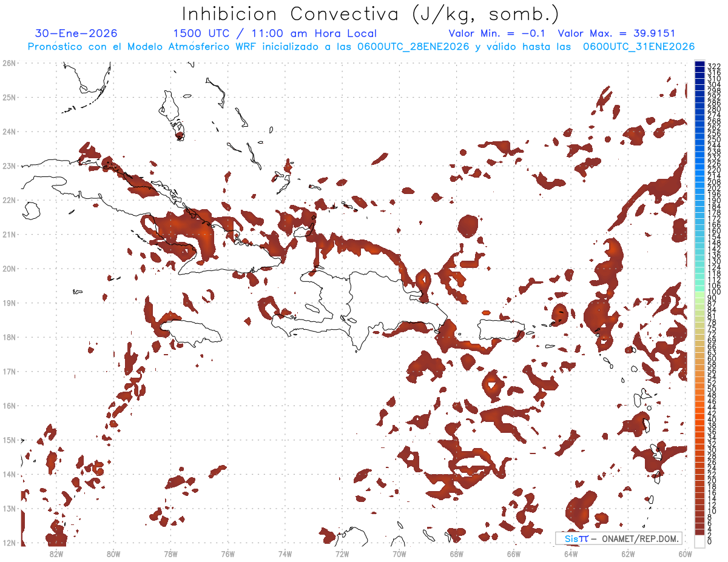Click the 82W longitude label
The image size is (728, 562).
pyautogui.click(x=56, y=554)
